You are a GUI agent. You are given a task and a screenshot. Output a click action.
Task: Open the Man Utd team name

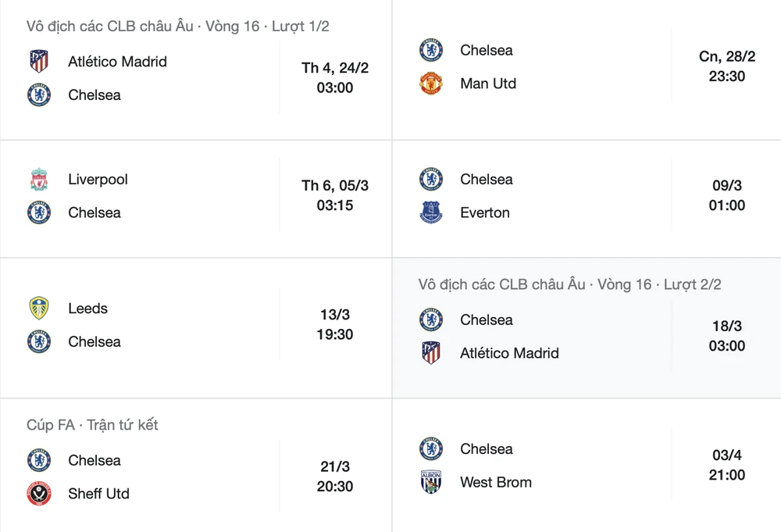[488, 84]
